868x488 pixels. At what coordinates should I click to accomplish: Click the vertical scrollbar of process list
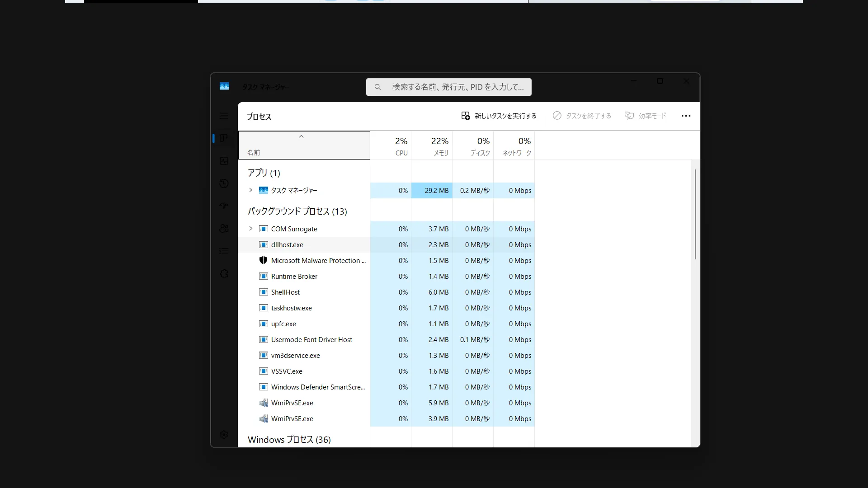tap(695, 215)
